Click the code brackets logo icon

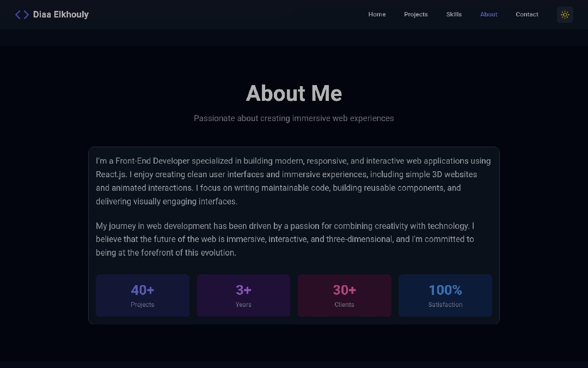(x=22, y=15)
